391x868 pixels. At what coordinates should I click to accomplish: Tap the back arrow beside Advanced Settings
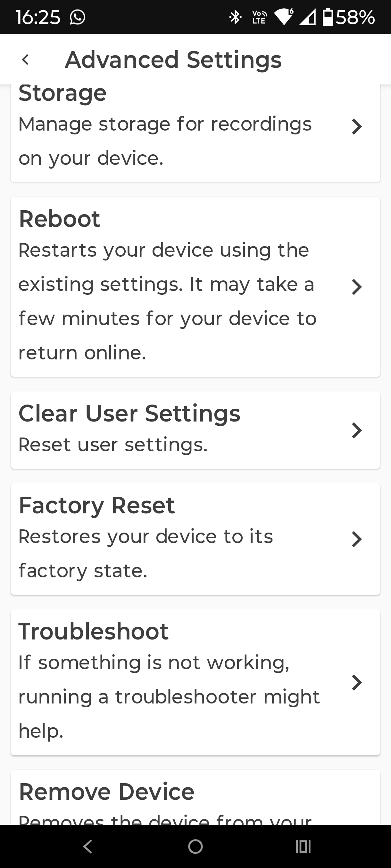(x=25, y=60)
